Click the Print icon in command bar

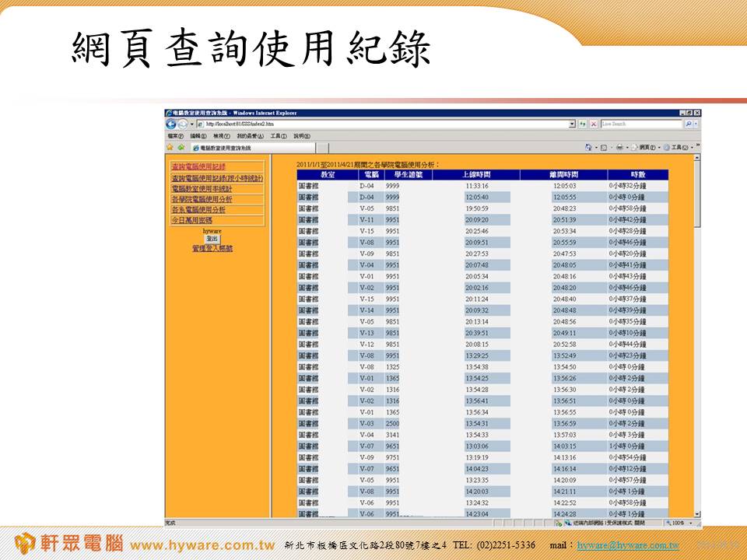click(x=619, y=147)
